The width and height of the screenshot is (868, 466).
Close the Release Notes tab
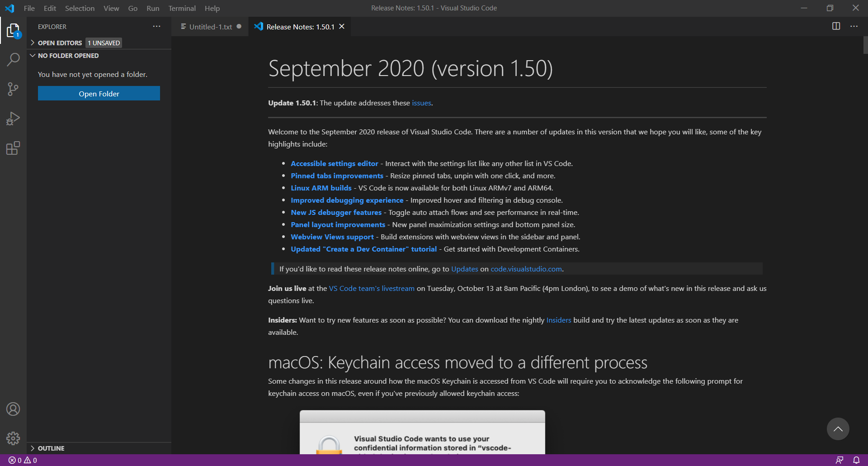point(342,27)
